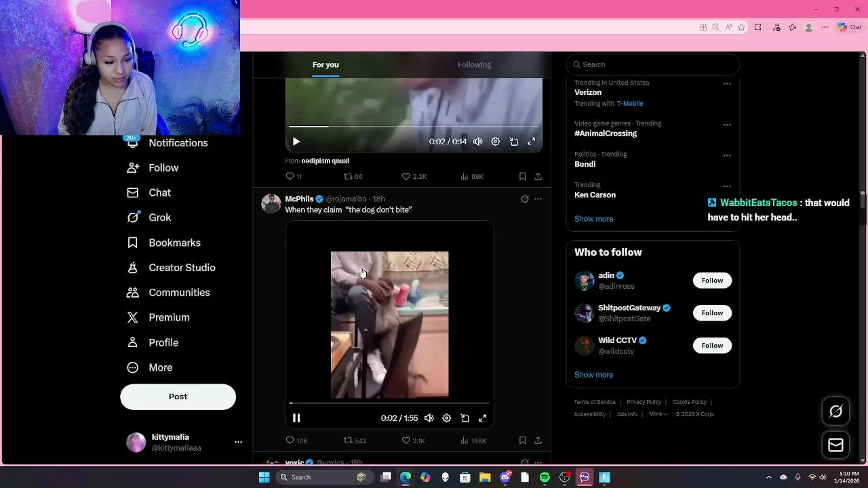Open options for Ken Carson trend

click(727, 186)
